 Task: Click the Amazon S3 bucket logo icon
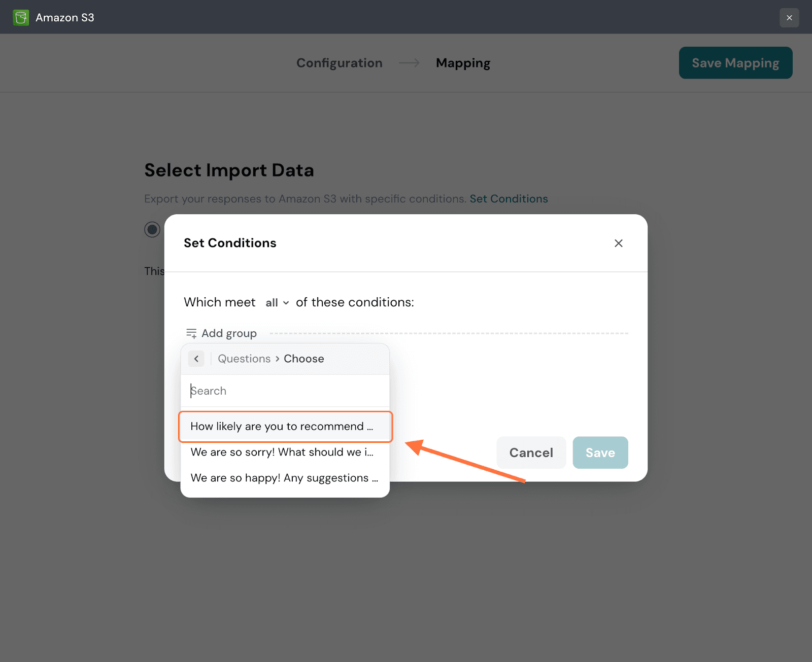[21, 18]
